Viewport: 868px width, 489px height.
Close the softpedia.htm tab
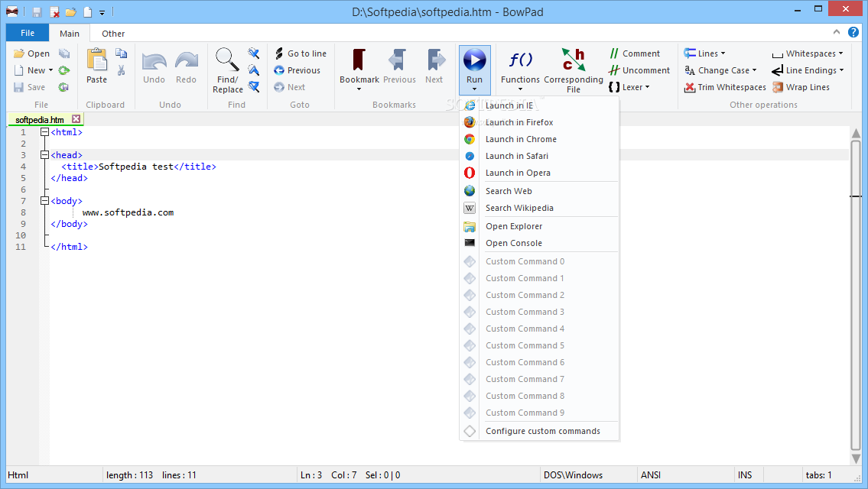[76, 119]
